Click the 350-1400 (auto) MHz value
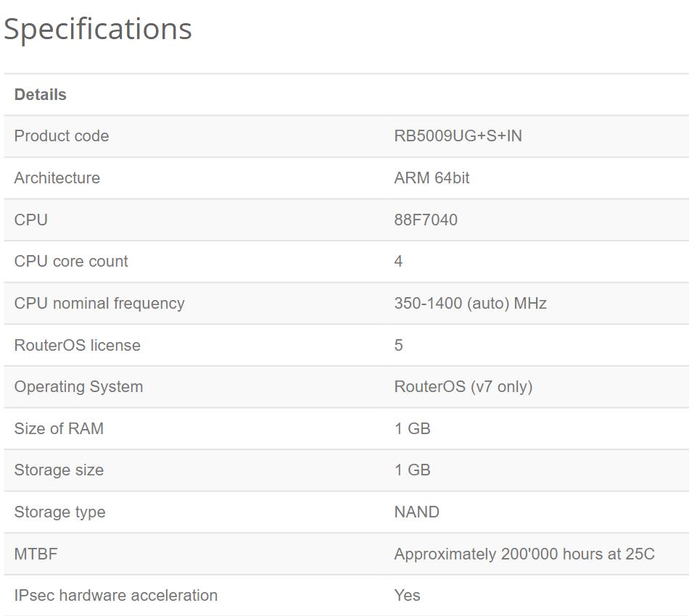Image resolution: width=689 pixels, height=616 pixels. click(x=470, y=304)
